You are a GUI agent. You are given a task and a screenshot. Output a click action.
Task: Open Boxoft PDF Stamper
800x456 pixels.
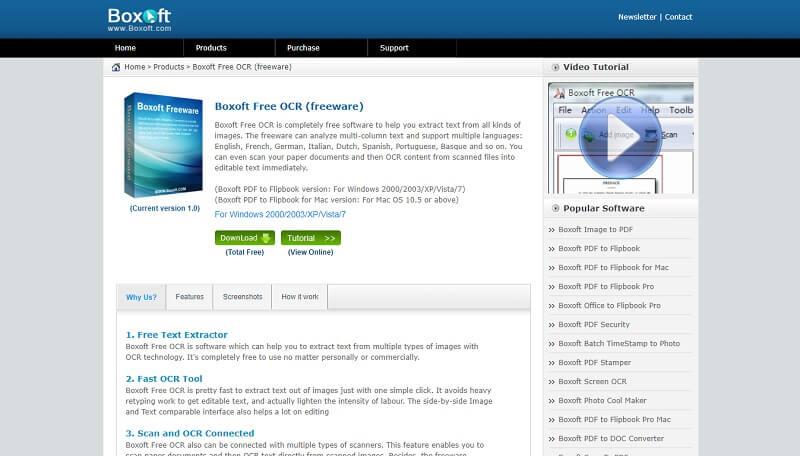click(594, 363)
